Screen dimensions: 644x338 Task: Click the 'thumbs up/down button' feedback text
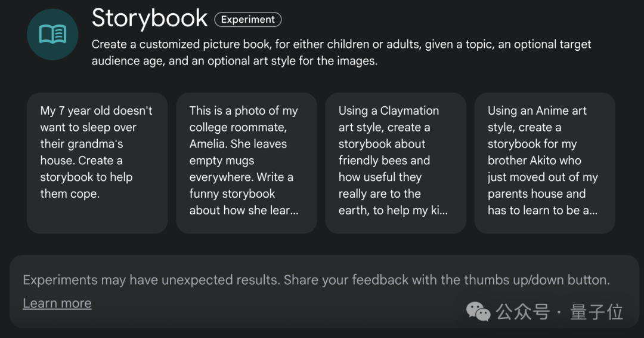[537, 280]
